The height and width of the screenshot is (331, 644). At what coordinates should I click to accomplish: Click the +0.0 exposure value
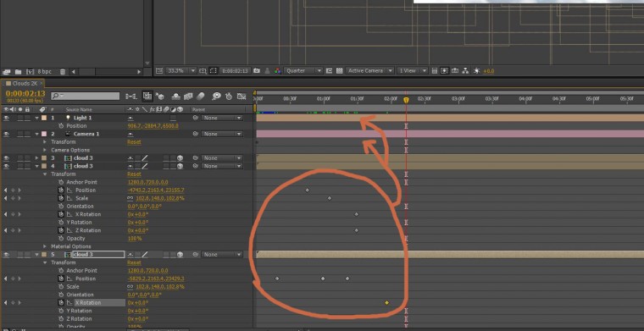pos(489,71)
